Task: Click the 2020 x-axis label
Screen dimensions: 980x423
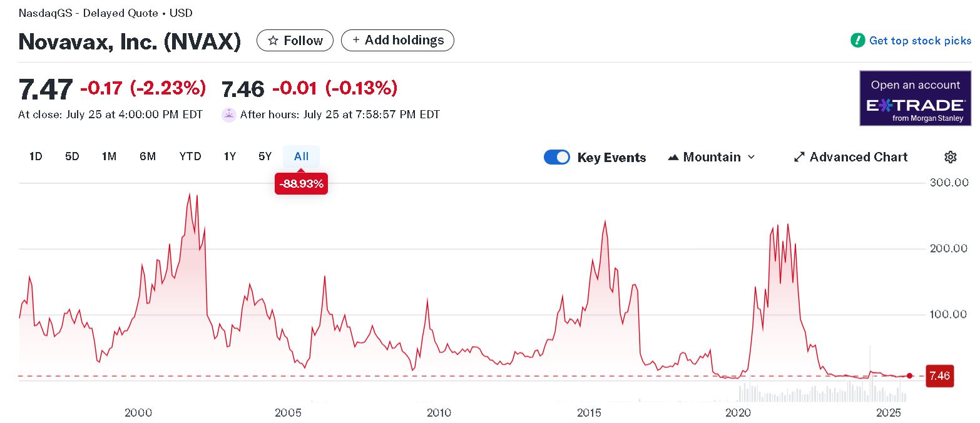Action: click(738, 412)
